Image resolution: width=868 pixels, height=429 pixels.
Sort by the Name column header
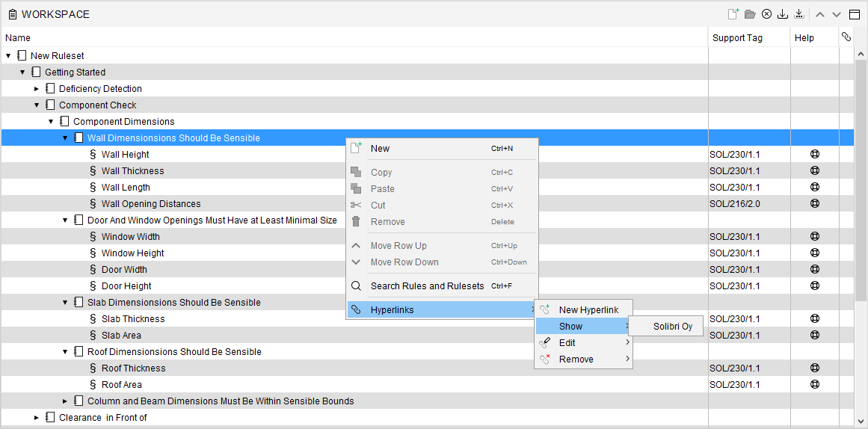(354, 37)
